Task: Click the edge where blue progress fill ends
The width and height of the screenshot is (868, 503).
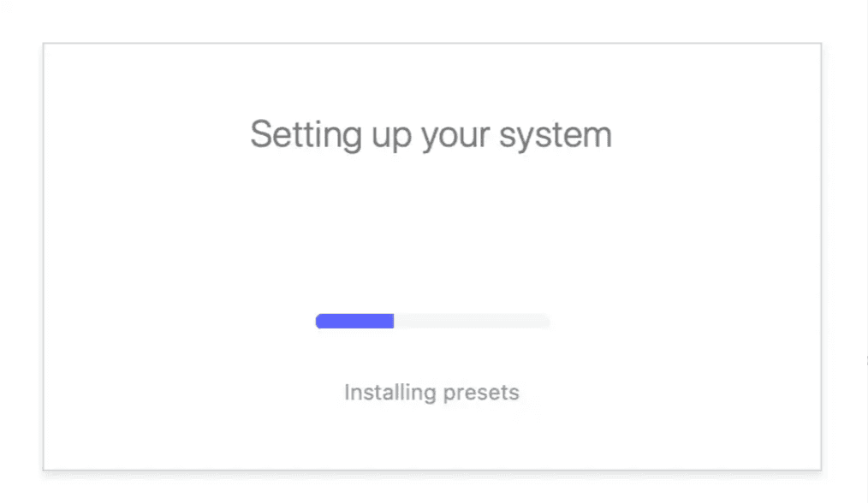Action: (393, 322)
